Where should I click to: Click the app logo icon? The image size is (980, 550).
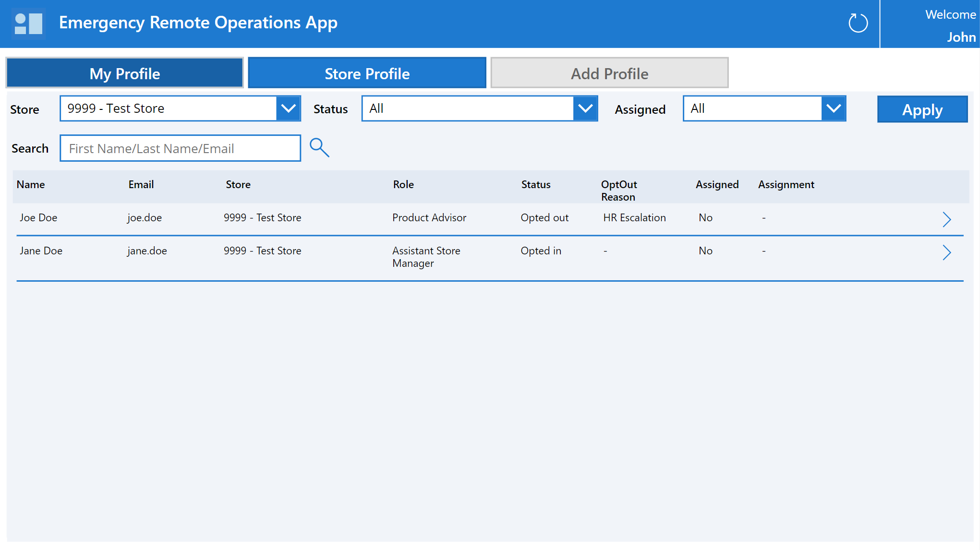pos(28,24)
